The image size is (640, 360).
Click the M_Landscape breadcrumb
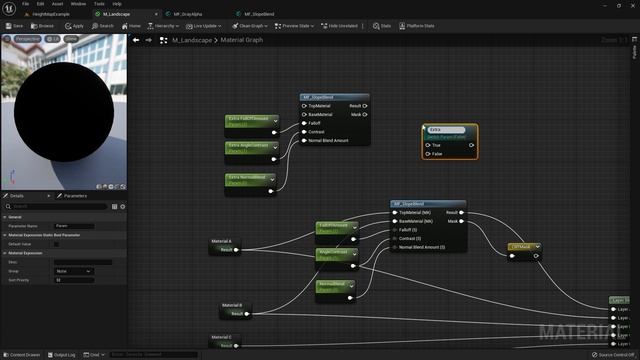coord(192,40)
